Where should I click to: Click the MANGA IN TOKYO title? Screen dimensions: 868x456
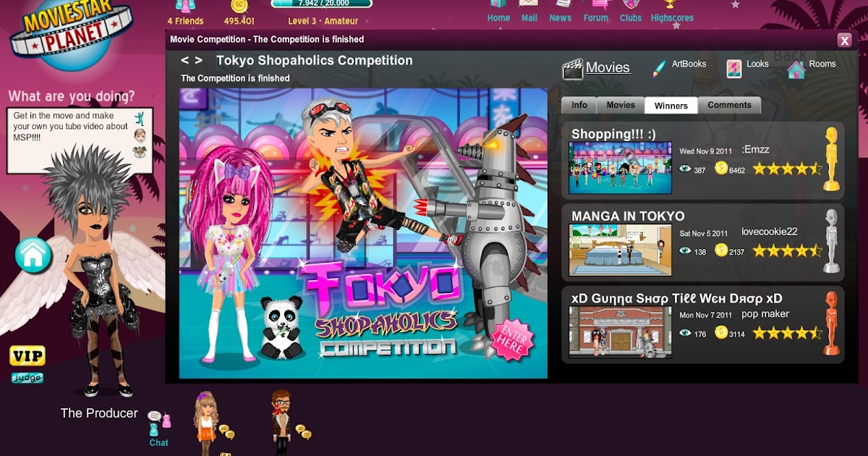(628, 216)
